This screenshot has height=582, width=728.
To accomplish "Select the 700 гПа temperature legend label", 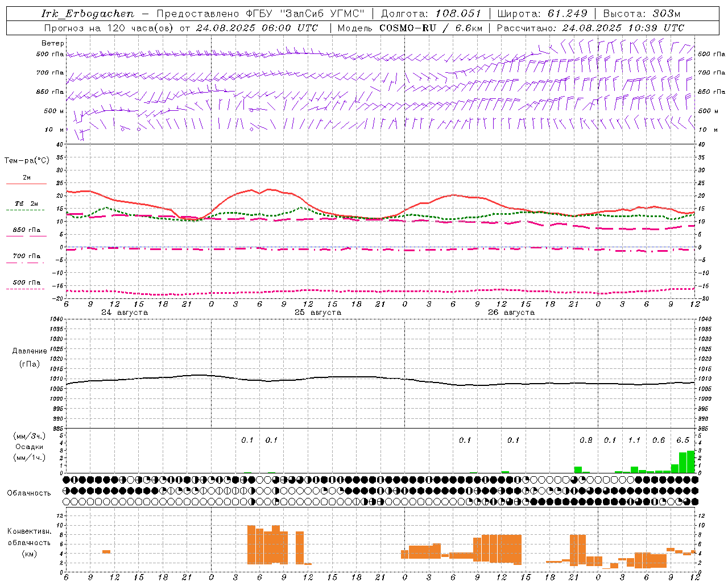I will coord(27,256).
